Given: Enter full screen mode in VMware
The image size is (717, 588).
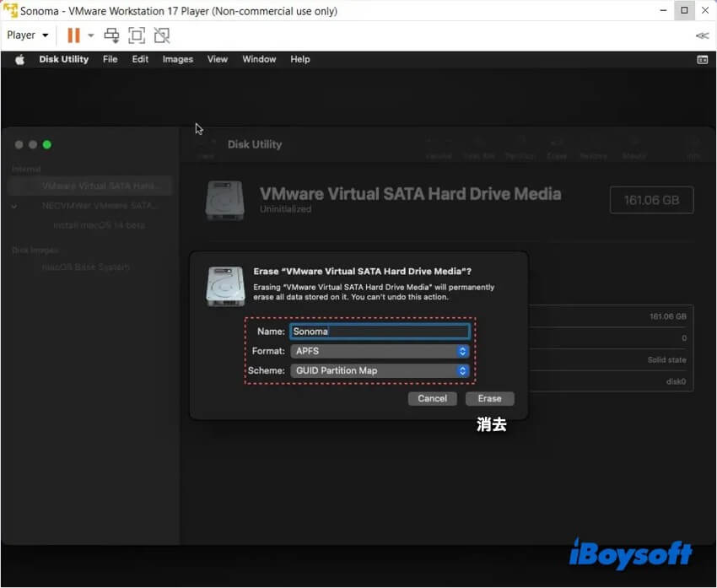Looking at the screenshot, I should coord(137,35).
